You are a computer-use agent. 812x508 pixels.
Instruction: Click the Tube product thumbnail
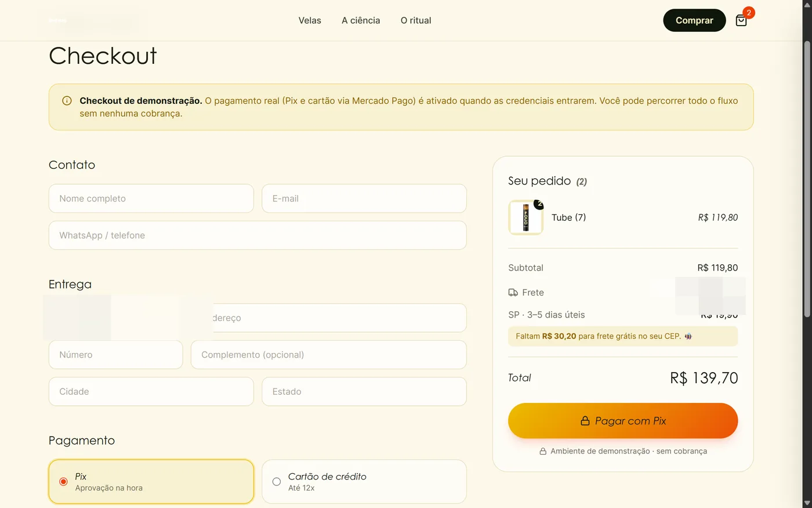[x=525, y=218]
